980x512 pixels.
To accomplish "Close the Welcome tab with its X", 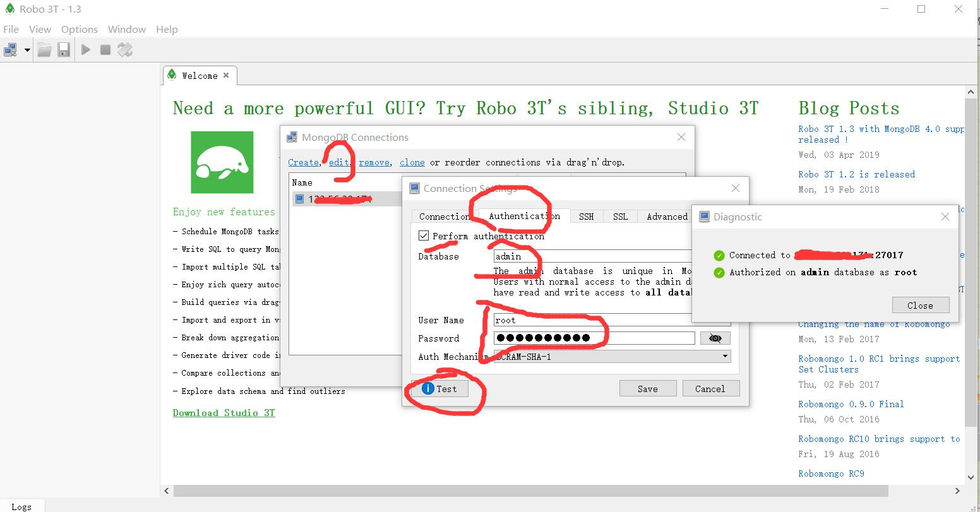I will point(226,75).
